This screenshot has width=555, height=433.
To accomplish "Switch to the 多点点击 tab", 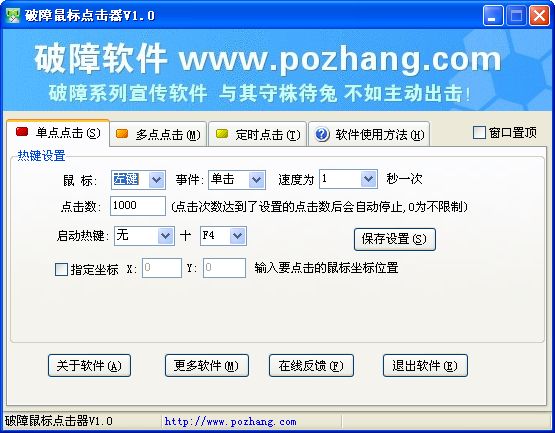I will click(158, 134).
